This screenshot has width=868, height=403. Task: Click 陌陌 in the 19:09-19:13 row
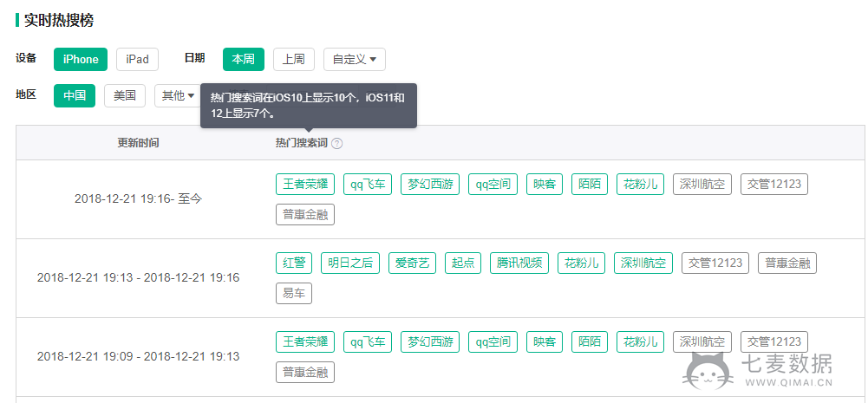click(590, 341)
